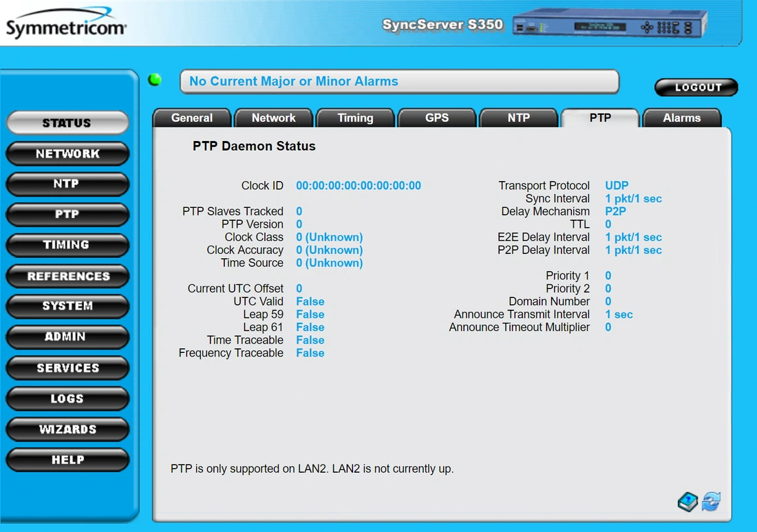Click the green alarm status indicator
Viewport: 757px width, 532px height.
coord(155,80)
